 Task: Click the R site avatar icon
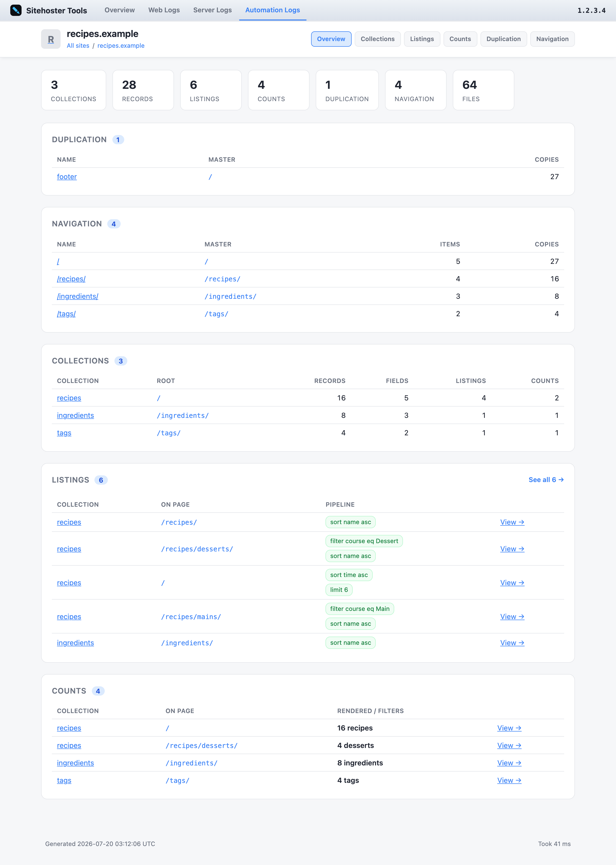[x=51, y=39]
